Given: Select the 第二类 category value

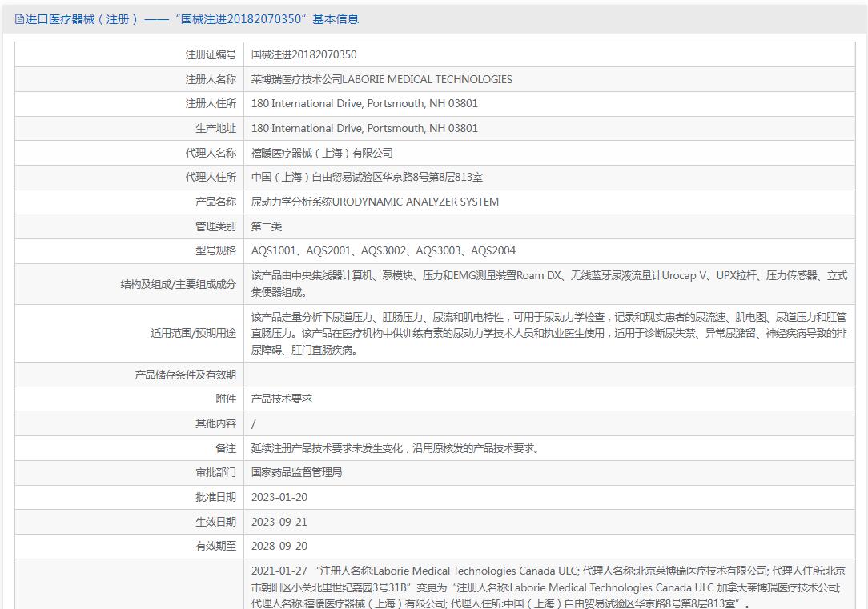Looking at the screenshot, I should point(267,226).
